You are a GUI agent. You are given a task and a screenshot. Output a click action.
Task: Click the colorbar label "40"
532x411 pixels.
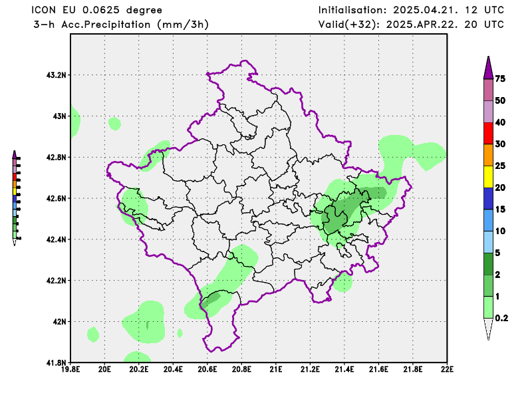[500, 122]
